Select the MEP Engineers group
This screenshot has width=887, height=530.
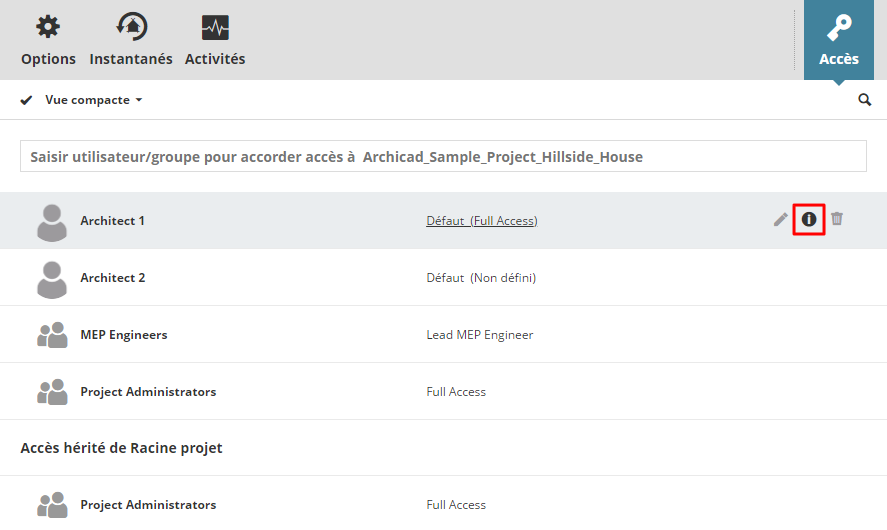pyautogui.click(x=124, y=335)
